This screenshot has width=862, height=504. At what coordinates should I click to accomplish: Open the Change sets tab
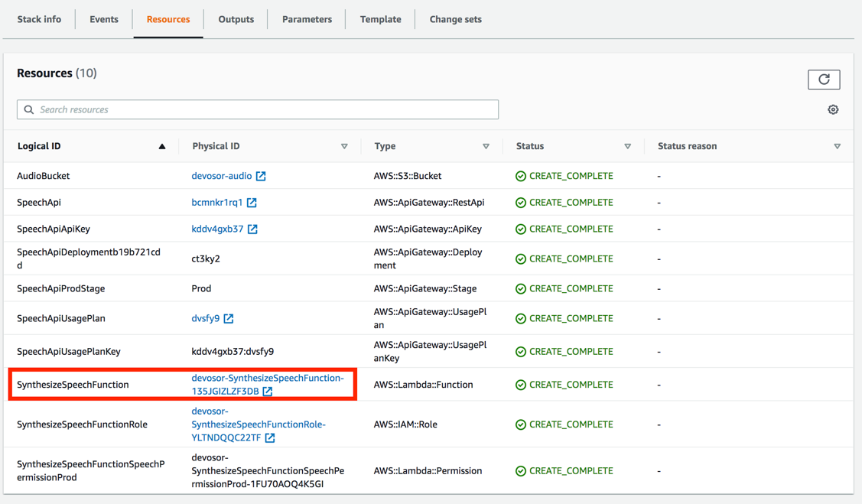coord(455,19)
